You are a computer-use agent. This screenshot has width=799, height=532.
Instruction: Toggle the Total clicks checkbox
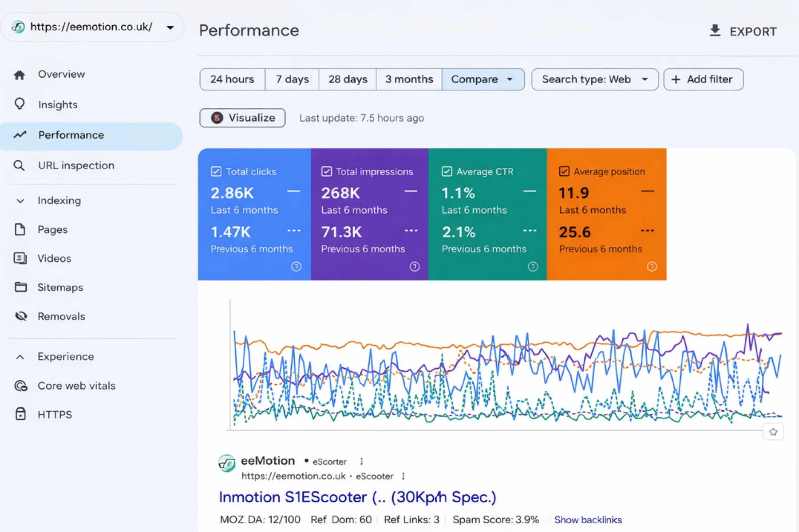[216, 171]
